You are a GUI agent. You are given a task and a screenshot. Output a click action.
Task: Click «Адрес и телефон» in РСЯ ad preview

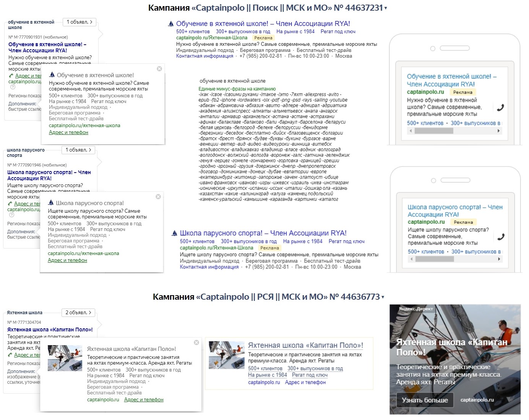tap(305, 382)
